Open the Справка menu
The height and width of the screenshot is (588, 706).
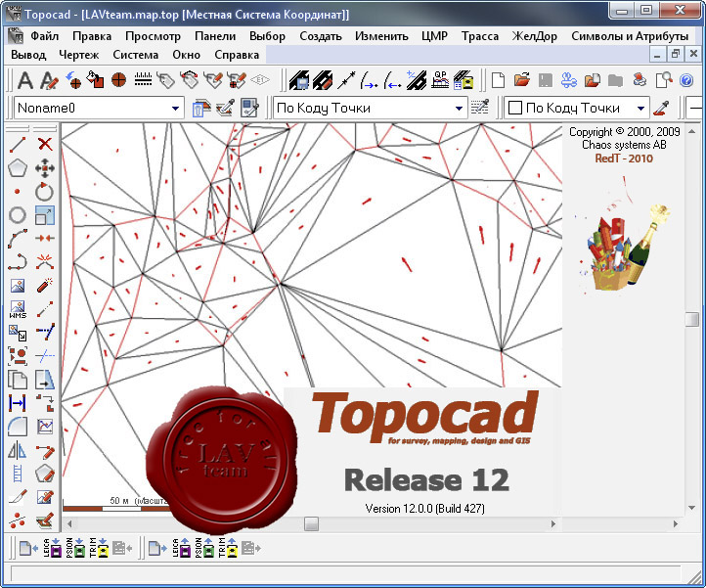tap(237, 55)
